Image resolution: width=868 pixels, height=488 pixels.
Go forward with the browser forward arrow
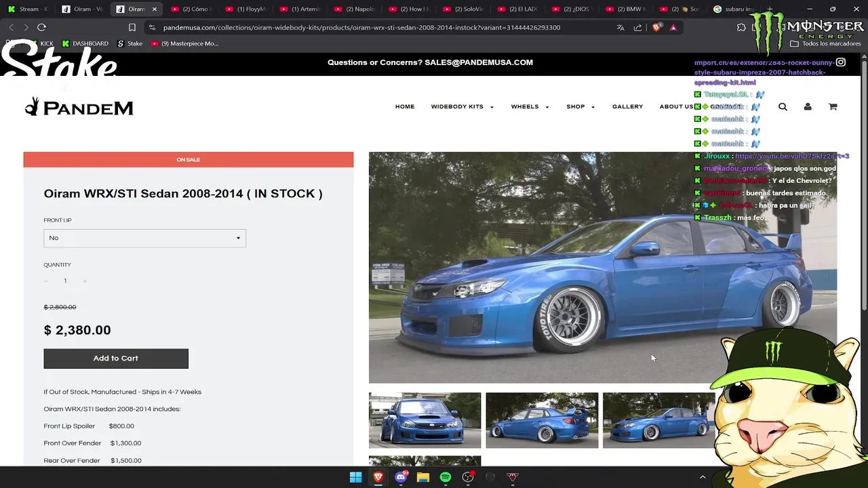[26, 27]
